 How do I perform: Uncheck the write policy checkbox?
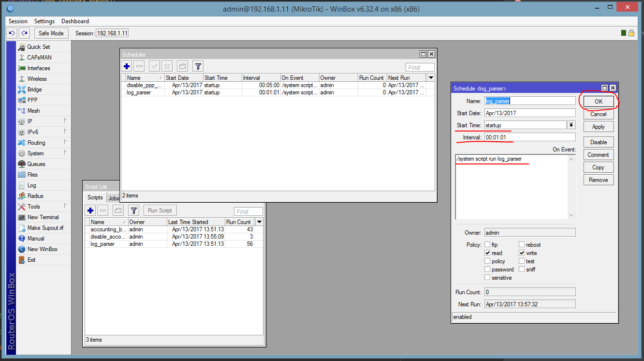[522, 253]
